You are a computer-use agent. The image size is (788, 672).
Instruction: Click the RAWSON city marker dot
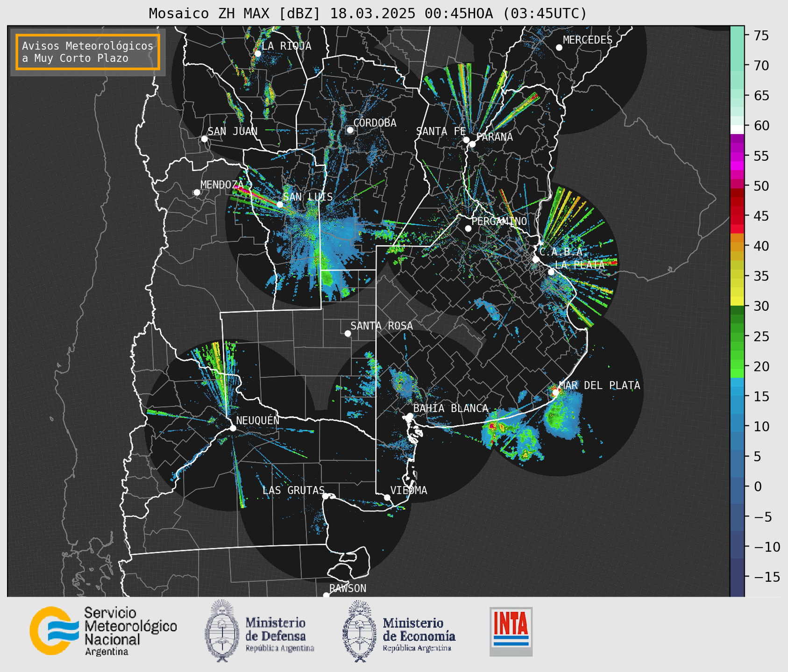326,595
